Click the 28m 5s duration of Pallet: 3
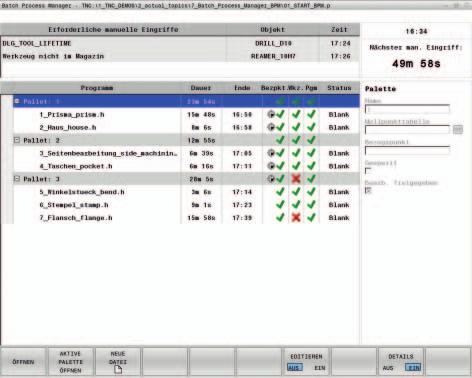 click(x=201, y=179)
